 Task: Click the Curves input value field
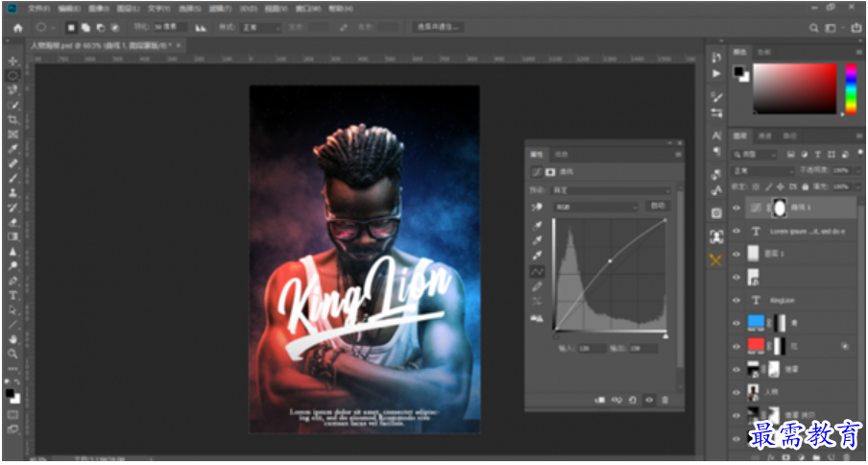591,349
